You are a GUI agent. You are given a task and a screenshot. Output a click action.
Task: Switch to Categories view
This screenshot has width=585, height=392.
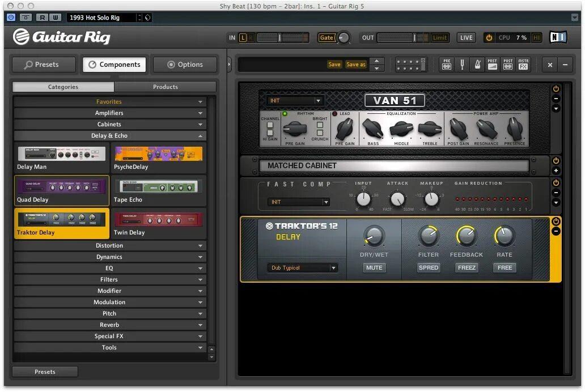point(63,87)
